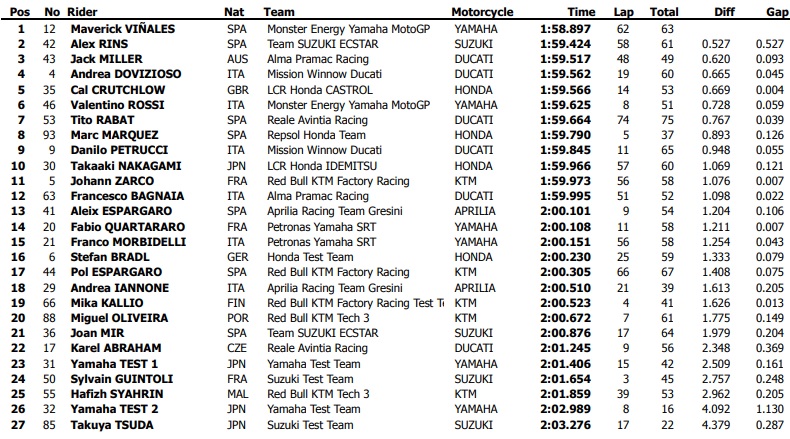The height and width of the screenshot is (439, 790).
Task: Select Cal CRUTCHLOW's GBR nationality
Action: pyautogui.click(x=237, y=90)
